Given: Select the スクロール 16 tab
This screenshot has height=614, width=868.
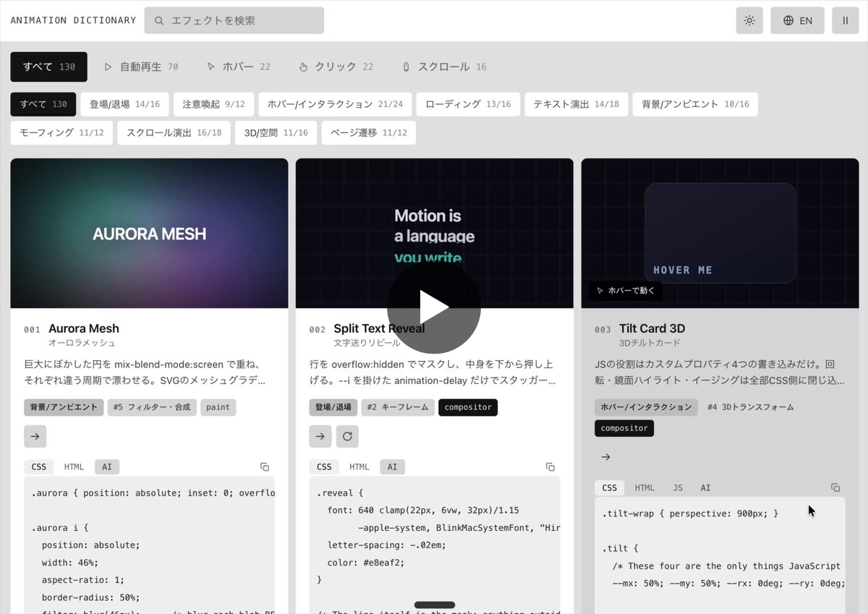Looking at the screenshot, I should tap(444, 67).
